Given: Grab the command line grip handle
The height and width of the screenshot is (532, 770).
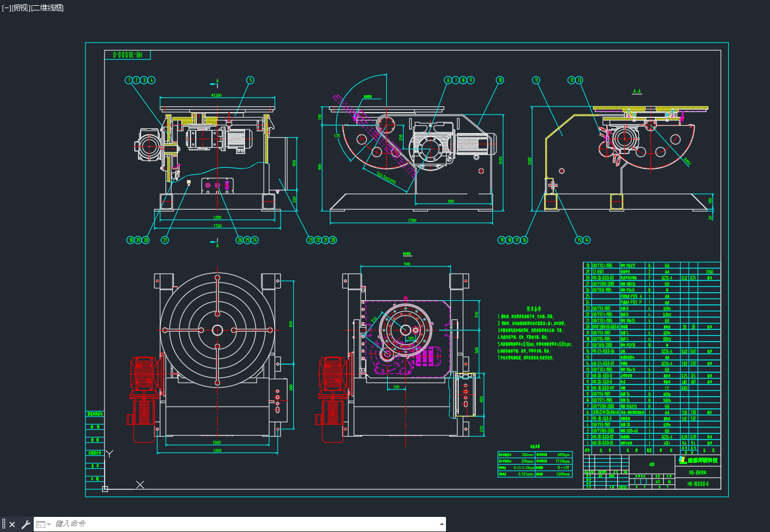Looking at the screenshot, I should tap(3, 524).
